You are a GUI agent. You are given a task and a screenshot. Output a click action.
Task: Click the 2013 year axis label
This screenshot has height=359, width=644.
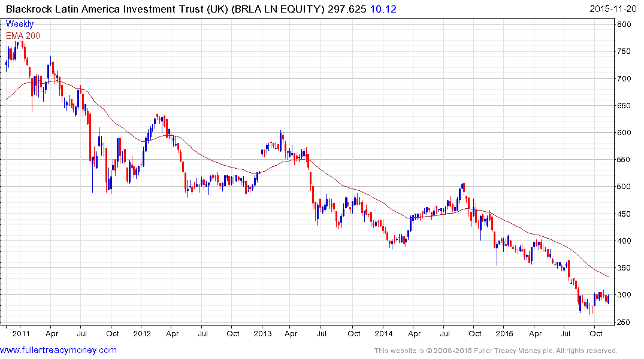(262, 333)
